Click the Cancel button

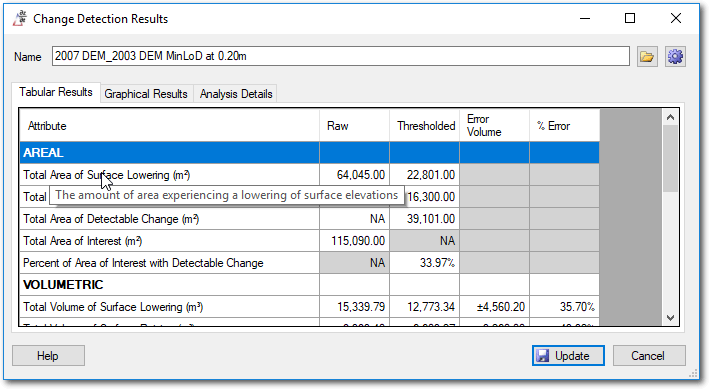pos(649,356)
